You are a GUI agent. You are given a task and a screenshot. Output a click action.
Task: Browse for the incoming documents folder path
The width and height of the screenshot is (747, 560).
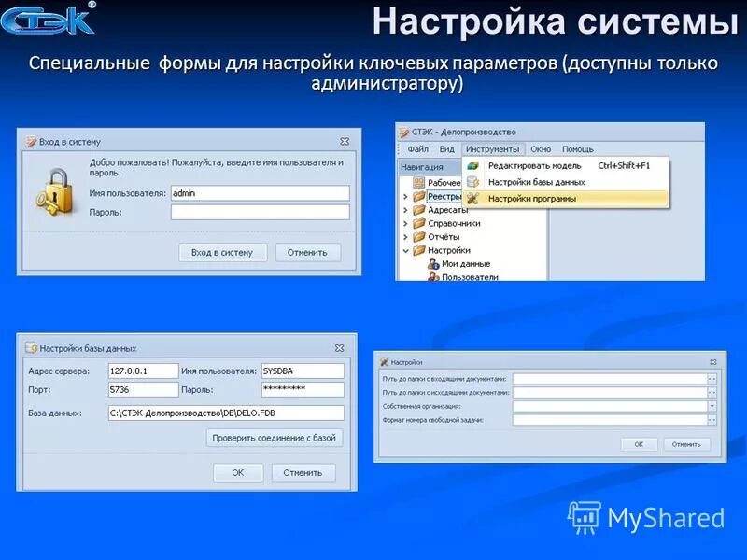tap(712, 379)
